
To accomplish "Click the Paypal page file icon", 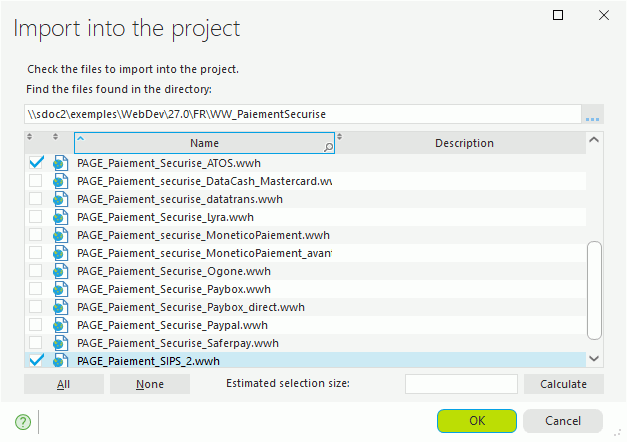I will [60, 325].
